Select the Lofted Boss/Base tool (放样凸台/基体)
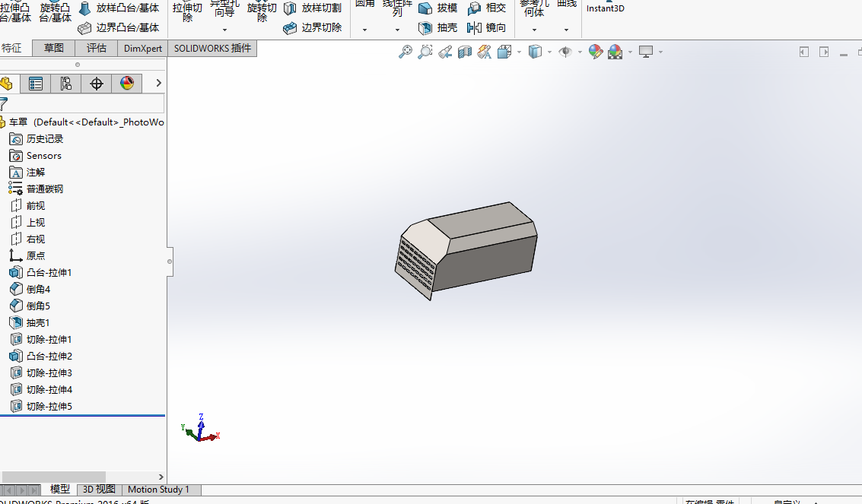 (x=119, y=8)
